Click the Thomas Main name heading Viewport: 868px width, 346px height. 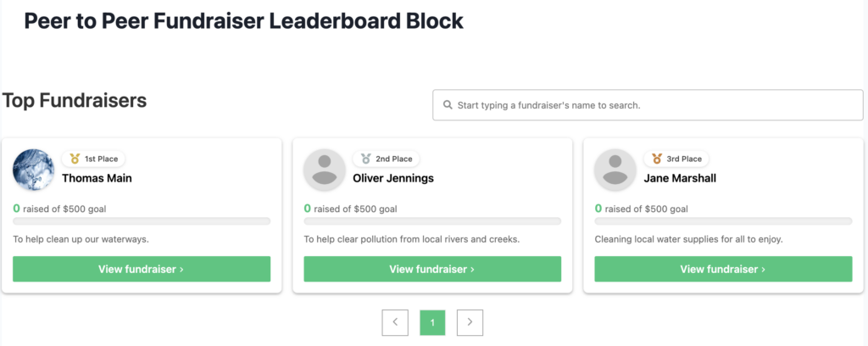tap(97, 178)
